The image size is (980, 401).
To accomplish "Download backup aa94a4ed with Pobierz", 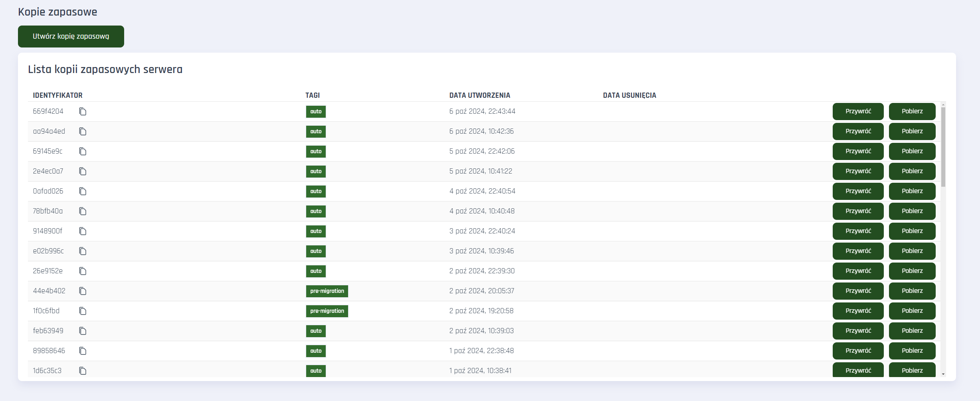I will tap(912, 131).
